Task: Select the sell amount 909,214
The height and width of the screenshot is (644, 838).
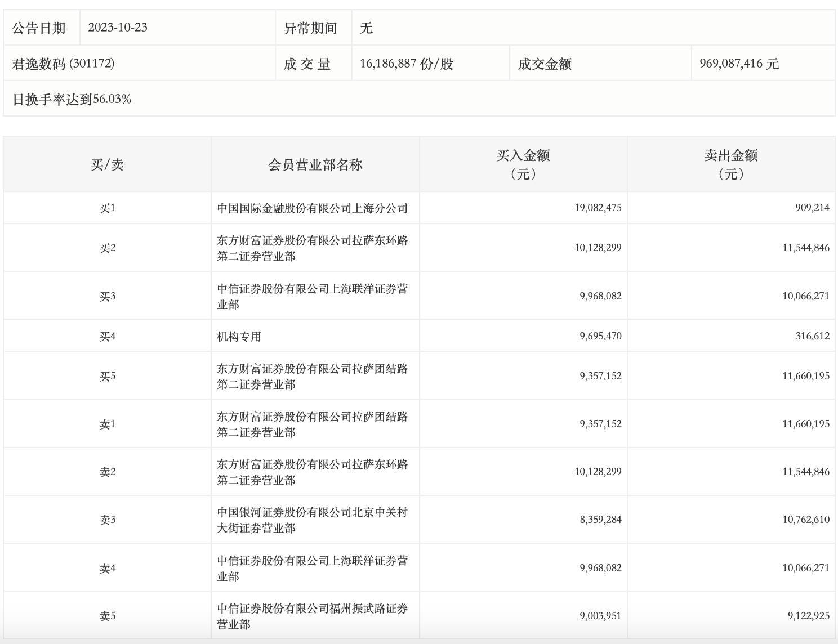Action: [813, 208]
